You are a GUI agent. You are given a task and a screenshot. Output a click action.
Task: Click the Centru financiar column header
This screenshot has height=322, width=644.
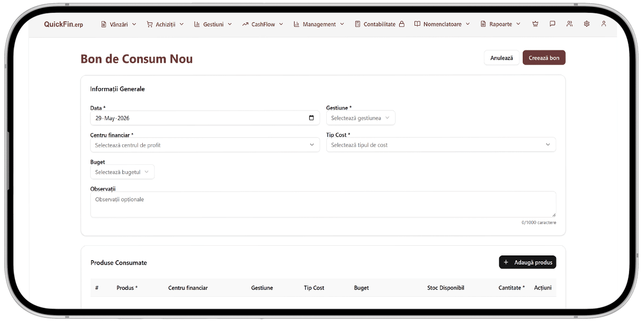click(x=188, y=288)
